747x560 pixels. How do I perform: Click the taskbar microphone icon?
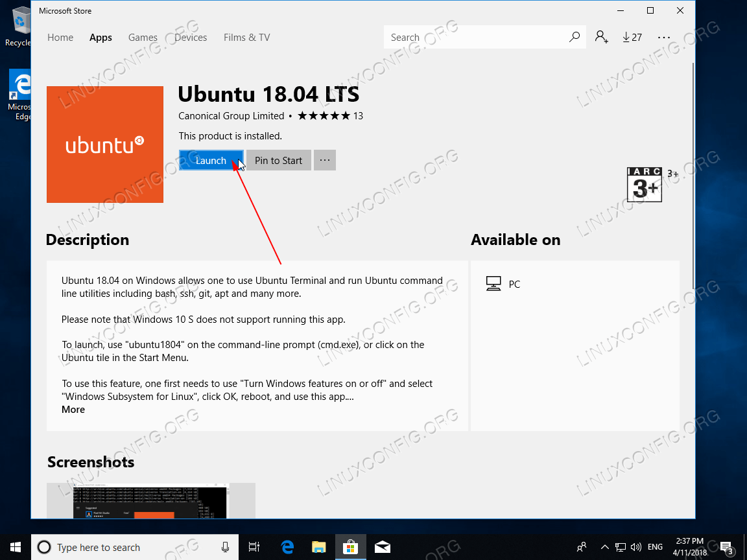point(225,547)
